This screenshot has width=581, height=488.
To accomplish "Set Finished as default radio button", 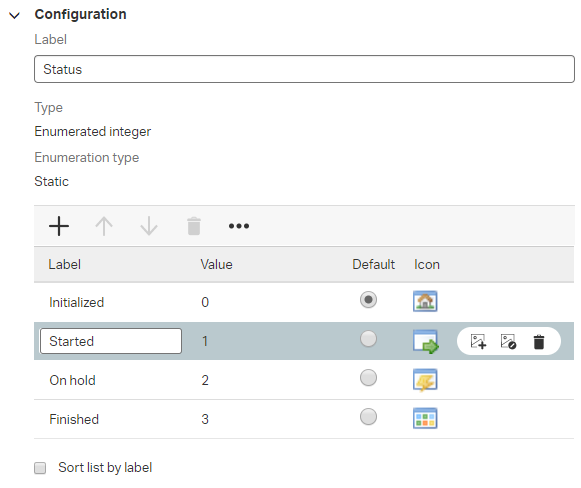I will [368, 417].
